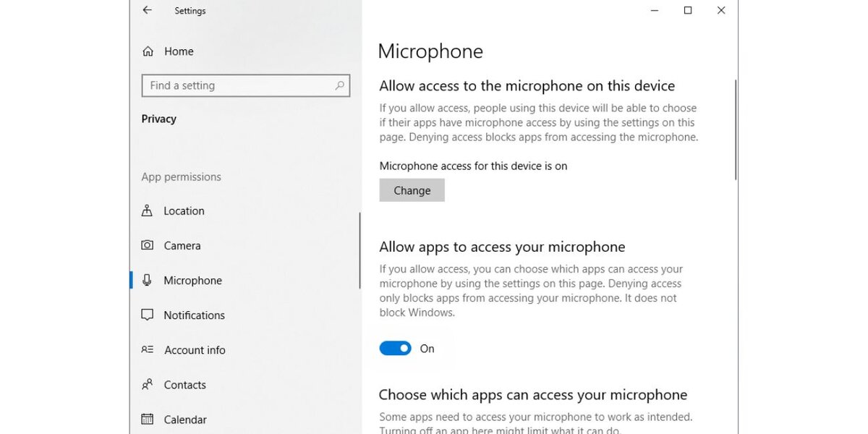Click 'Choose which apps can access your microphone'
Image resolution: width=868 pixels, height=434 pixels.
pyautogui.click(x=533, y=395)
